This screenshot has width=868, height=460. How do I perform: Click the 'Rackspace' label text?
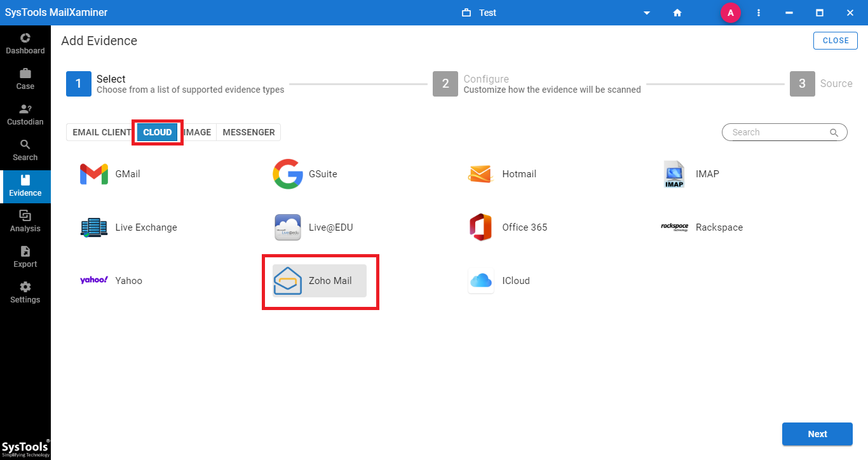[719, 227]
